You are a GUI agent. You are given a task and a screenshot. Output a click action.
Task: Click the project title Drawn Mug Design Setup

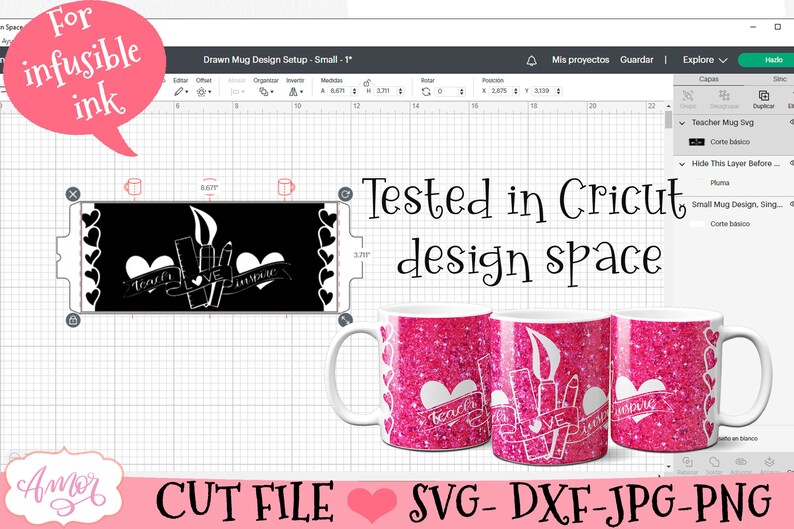click(277, 60)
